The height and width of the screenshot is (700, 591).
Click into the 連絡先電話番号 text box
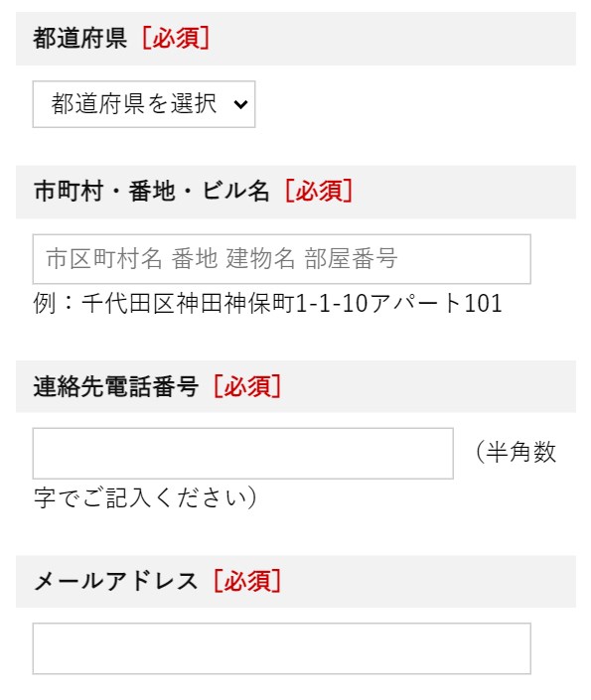coord(243,454)
